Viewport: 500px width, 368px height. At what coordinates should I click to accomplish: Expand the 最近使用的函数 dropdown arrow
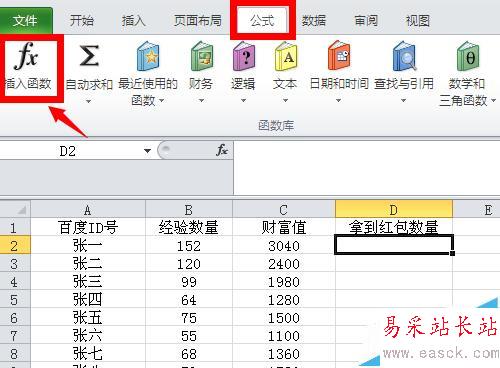coord(161,101)
